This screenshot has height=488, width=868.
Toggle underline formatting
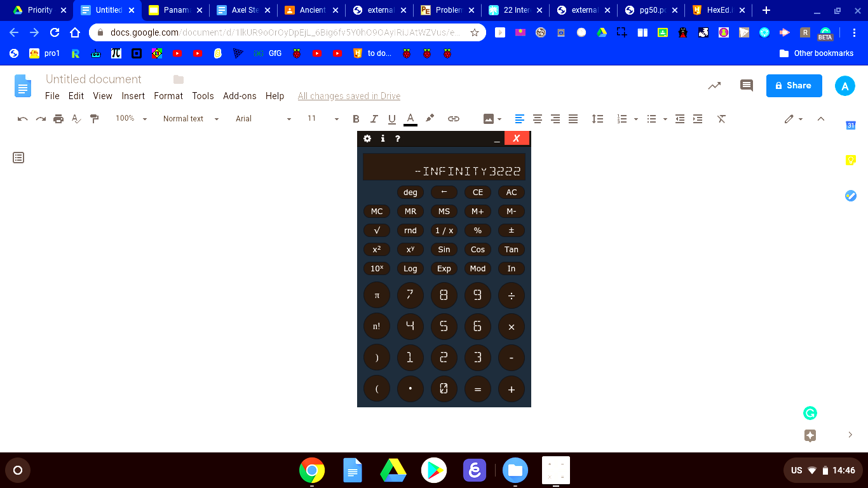point(392,119)
